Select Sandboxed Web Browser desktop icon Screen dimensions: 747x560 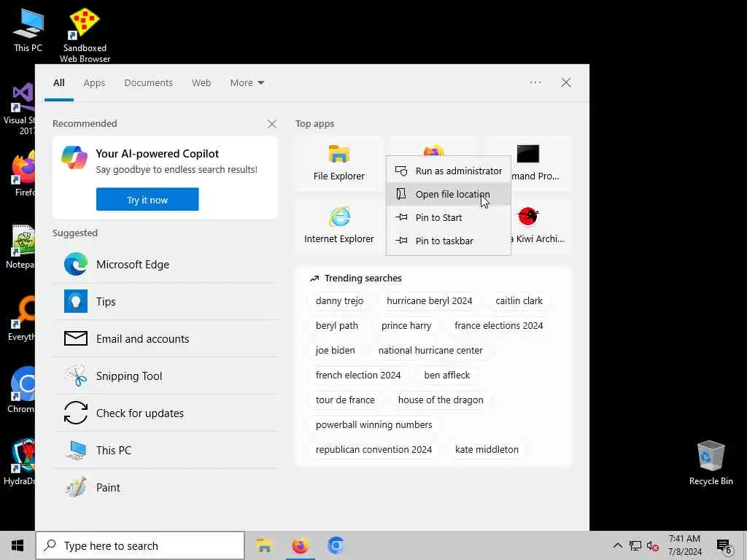(x=85, y=35)
